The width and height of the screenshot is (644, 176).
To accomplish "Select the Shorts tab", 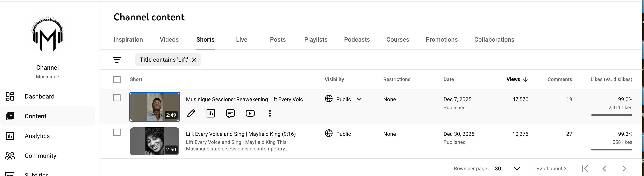I will click(x=206, y=40).
